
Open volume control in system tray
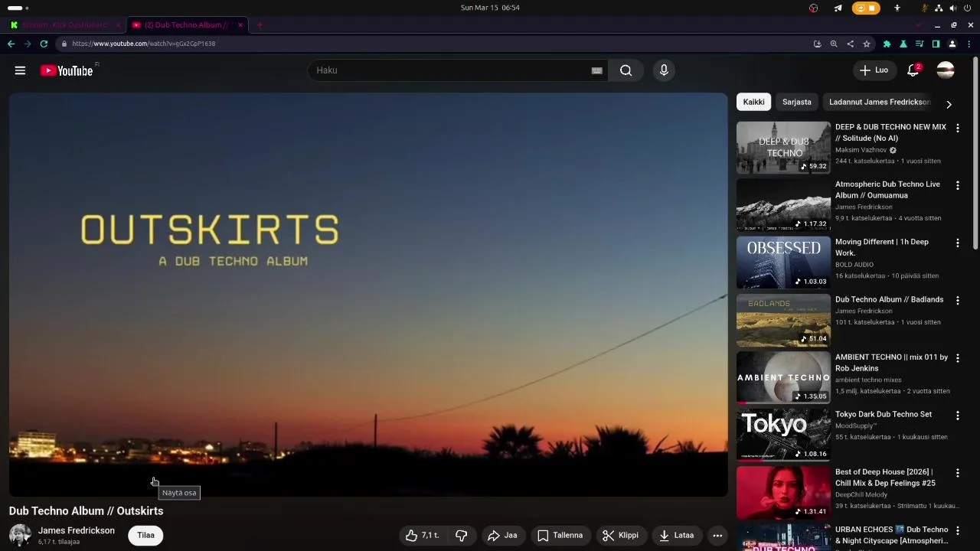point(953,8)
